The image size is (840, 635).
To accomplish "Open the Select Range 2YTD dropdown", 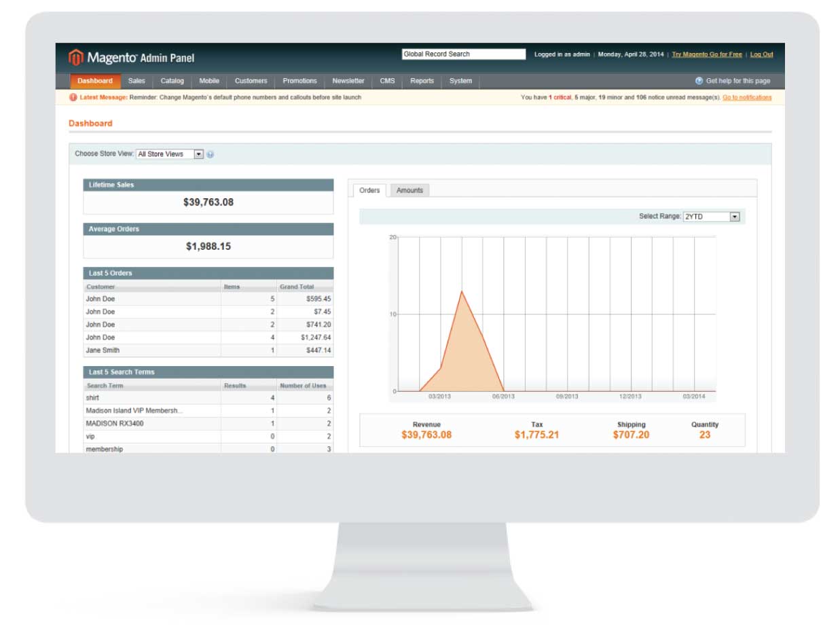I will point(711,217).
